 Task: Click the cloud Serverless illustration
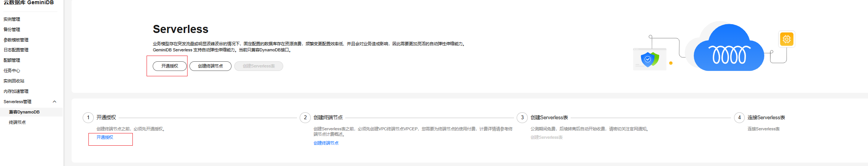(729, 48)
